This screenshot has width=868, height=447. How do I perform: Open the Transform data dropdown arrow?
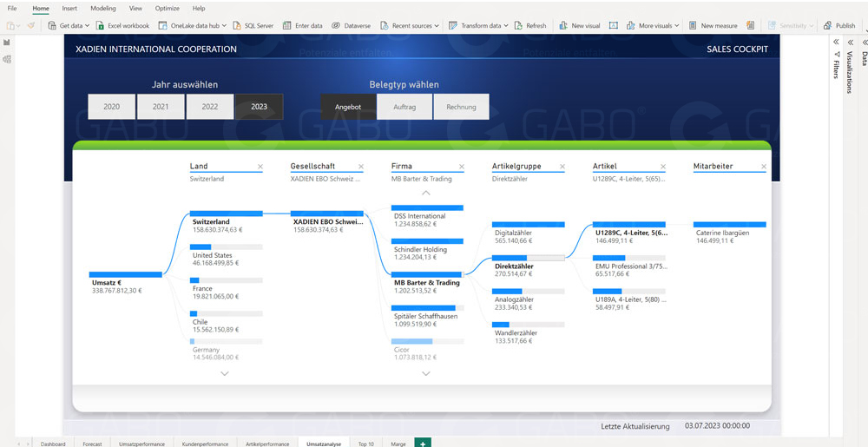pyautogui.click(x=506, y=25)
